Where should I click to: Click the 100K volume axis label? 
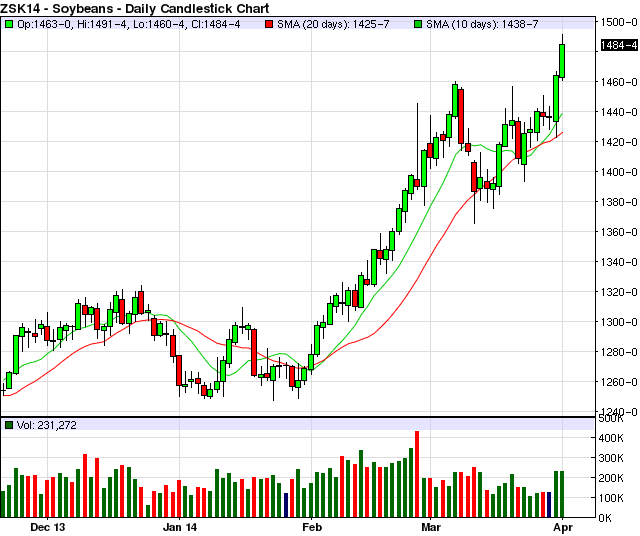(611, 498)
